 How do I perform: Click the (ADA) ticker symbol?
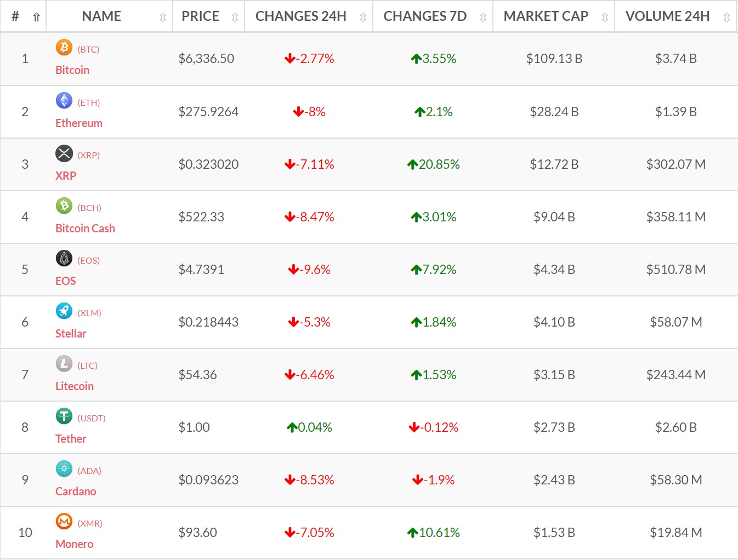89,471
